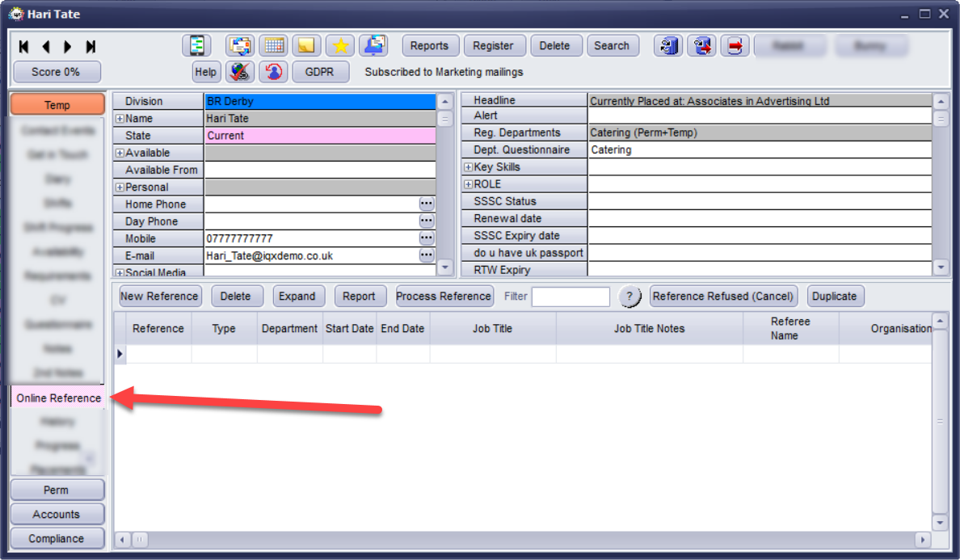Click the red arrow export icon
Screen dimensions: 960x560
735,46
